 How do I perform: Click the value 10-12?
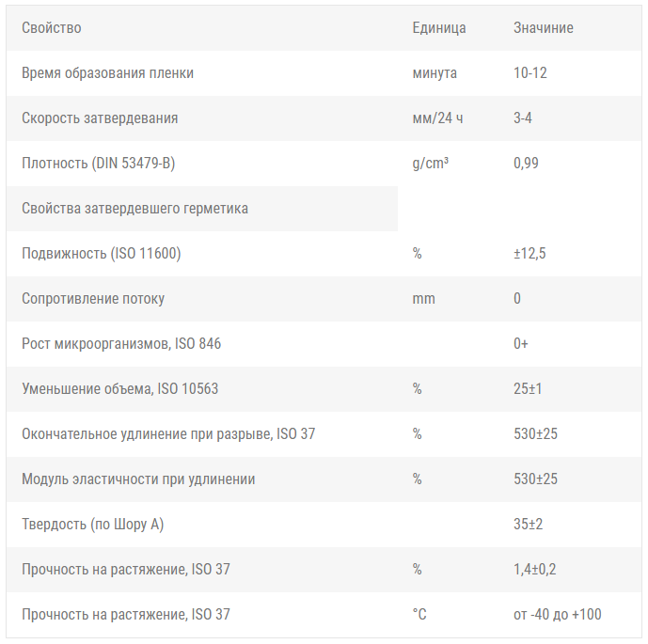530,73
